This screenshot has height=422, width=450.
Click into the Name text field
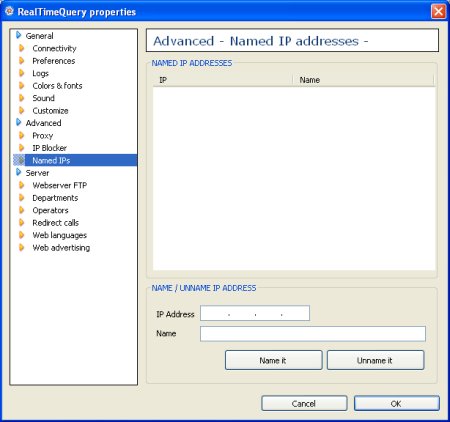pyautogui.click(x=313, y=334)
